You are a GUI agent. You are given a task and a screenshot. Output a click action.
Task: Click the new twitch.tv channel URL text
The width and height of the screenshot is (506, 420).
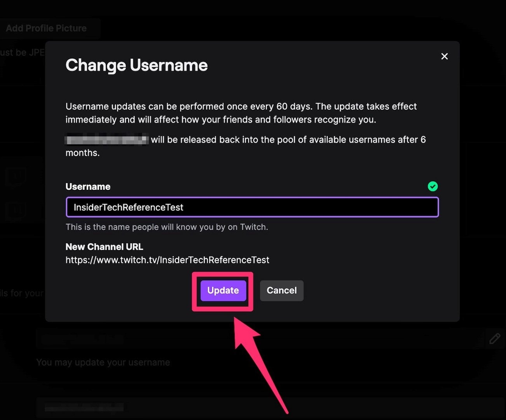(167, 260)
